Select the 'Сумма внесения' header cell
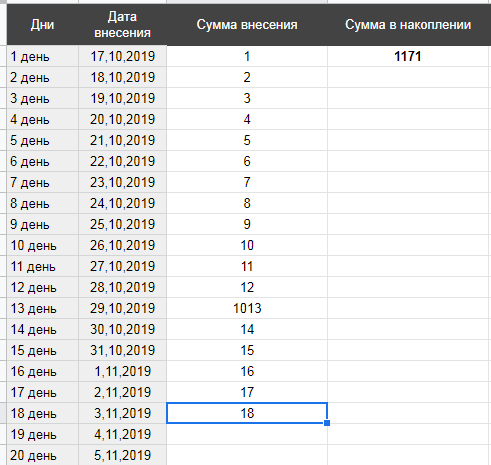Screen dimensions: 491x465 click(x=247, y=25)
